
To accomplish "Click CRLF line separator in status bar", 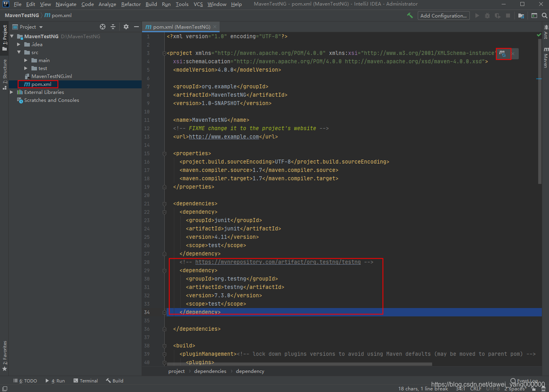I will 476,388.
